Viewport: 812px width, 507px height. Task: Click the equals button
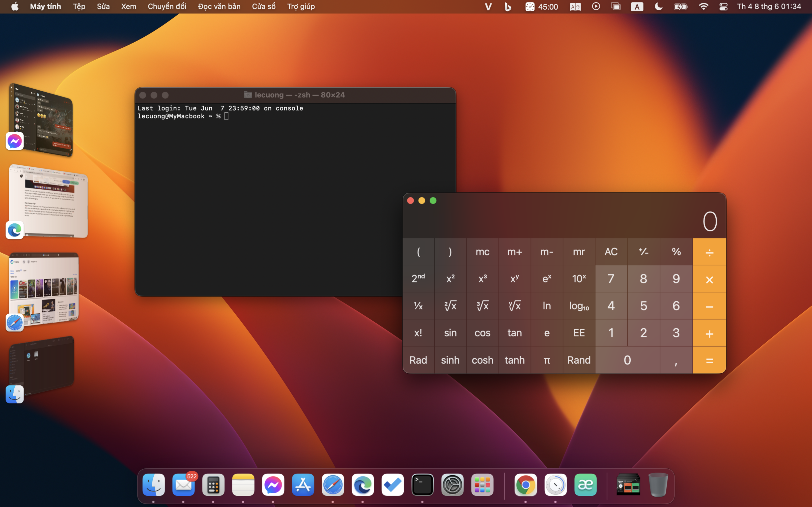click(709, 360)
